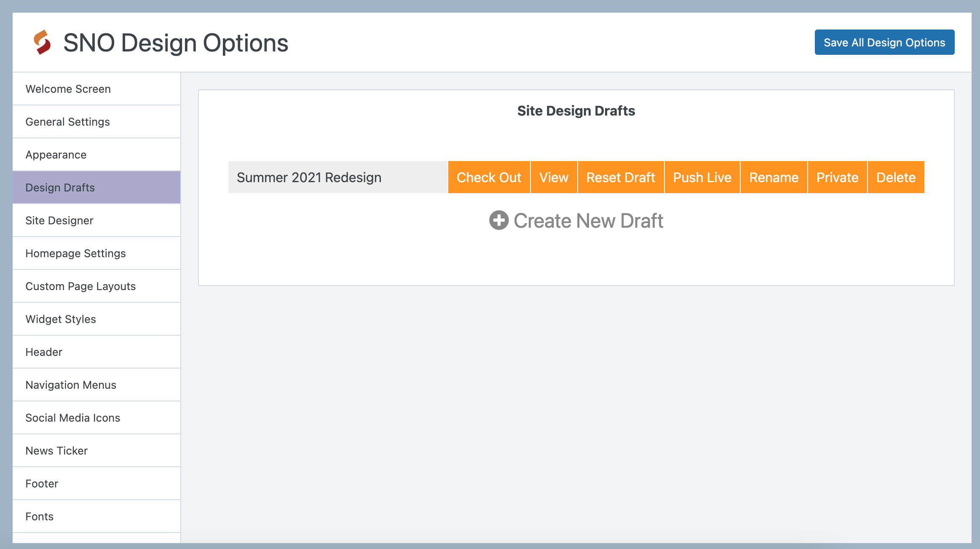Push the draft live

point(702,177)
